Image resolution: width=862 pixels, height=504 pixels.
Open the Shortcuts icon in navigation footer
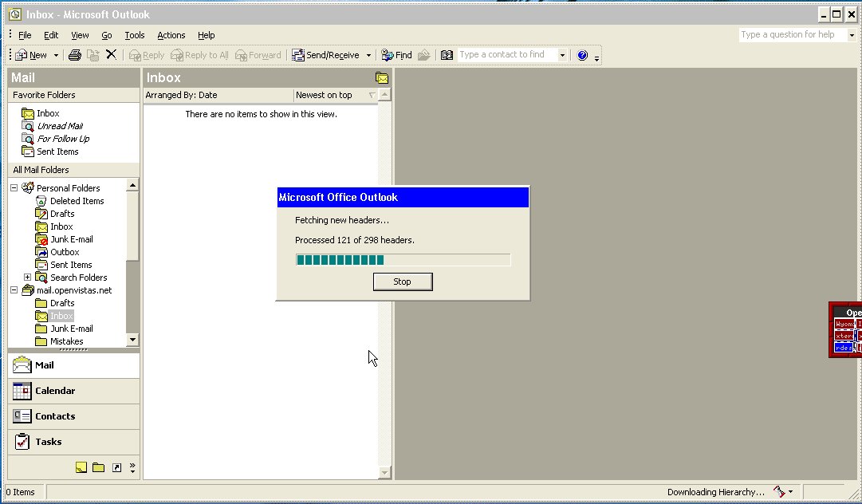click(x=116, y=468)
